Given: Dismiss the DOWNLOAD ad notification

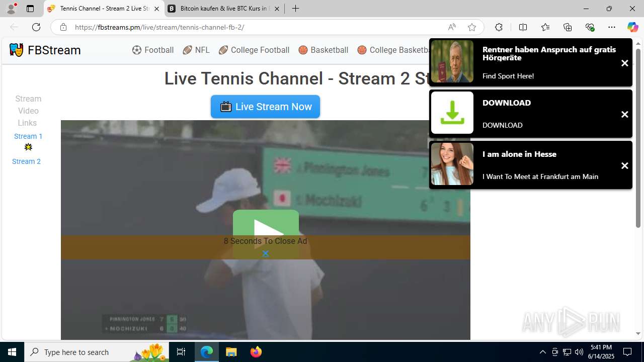Looking at the screenshot, I should [x=624, y=115].
